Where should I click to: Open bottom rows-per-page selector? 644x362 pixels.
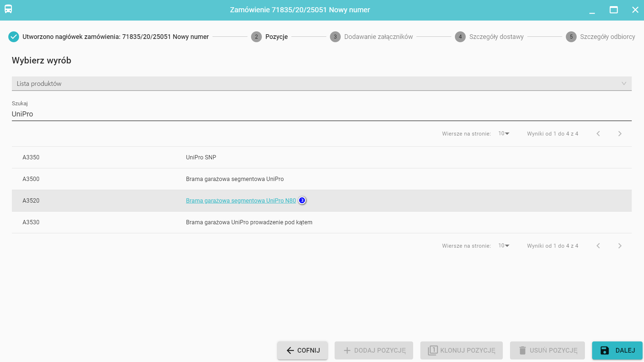tap(504, 246)
